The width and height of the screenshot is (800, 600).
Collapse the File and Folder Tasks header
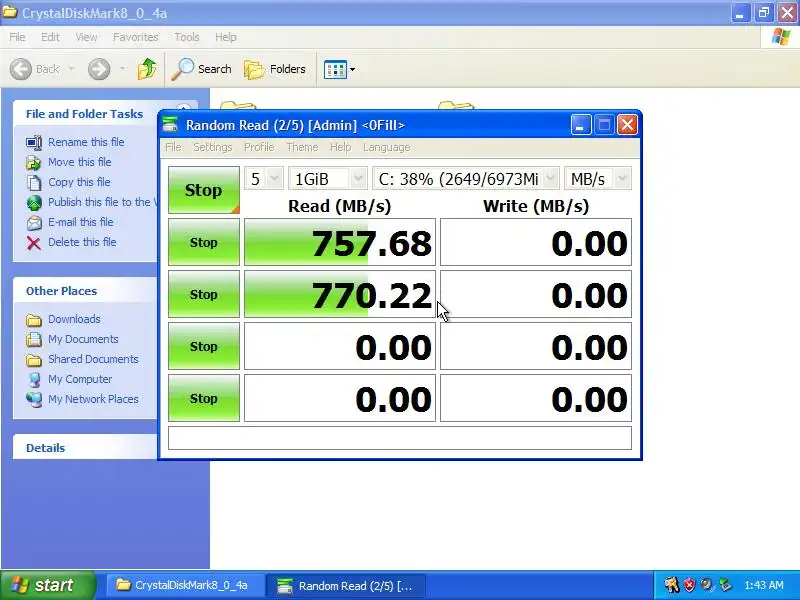pos(85,114)
